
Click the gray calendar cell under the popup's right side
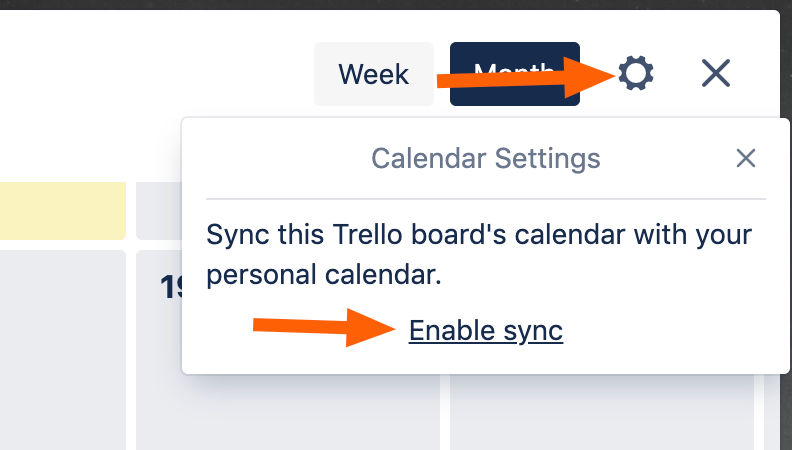point(602,412)
